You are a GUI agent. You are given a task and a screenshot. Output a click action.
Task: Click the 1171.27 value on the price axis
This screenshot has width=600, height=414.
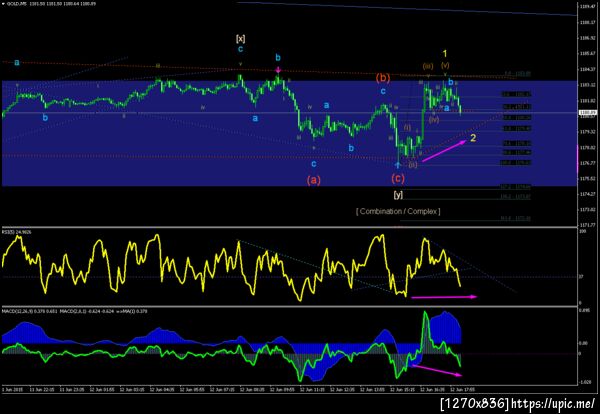(x=589, y=225)
